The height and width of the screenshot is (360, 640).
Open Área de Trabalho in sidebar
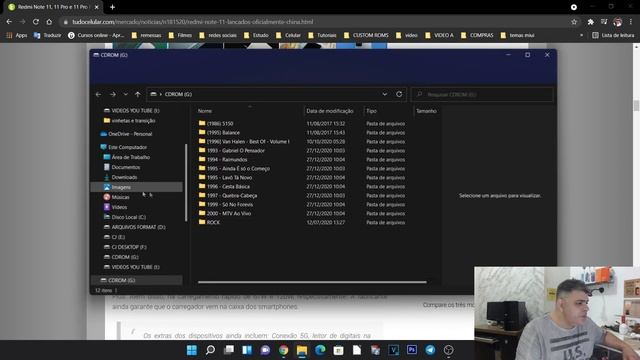[127, 157]
